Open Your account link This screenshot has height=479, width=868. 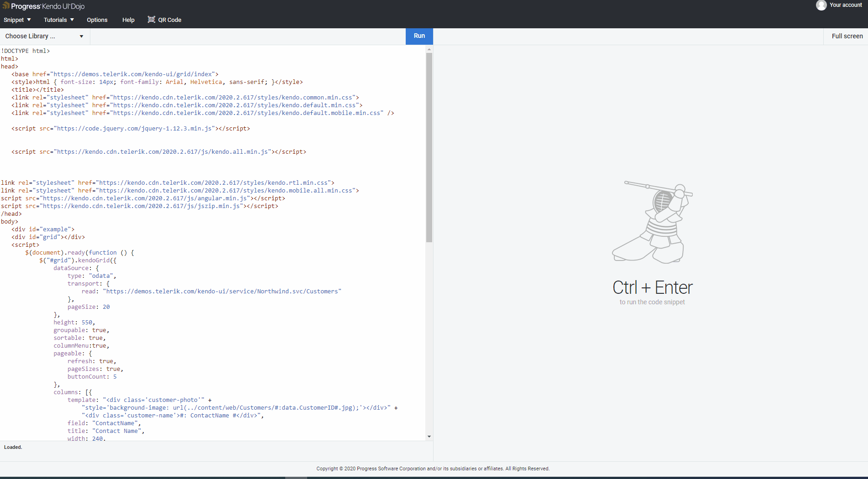pos(846,5)
